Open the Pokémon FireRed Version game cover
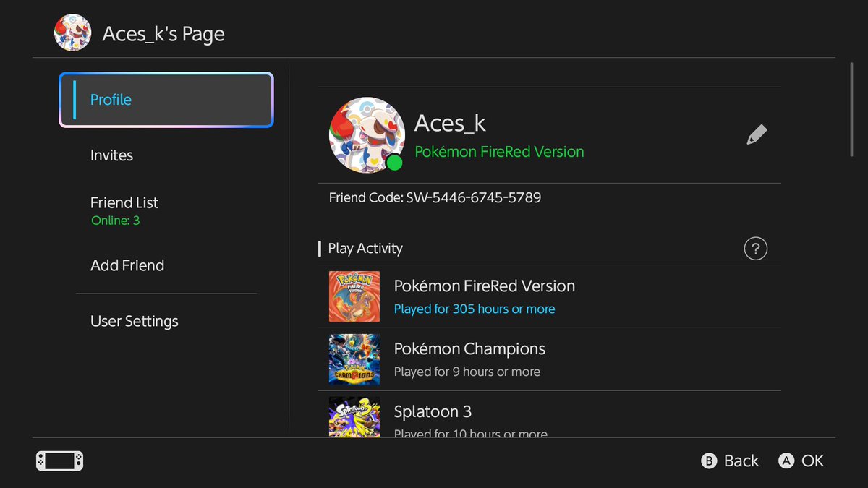Viewport: 868px width, 488px height. coord(354,296)
